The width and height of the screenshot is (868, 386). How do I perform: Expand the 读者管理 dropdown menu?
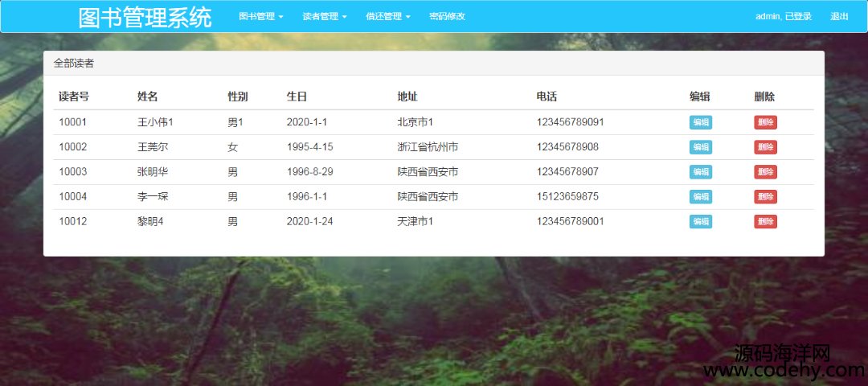[x=325, y=17]
